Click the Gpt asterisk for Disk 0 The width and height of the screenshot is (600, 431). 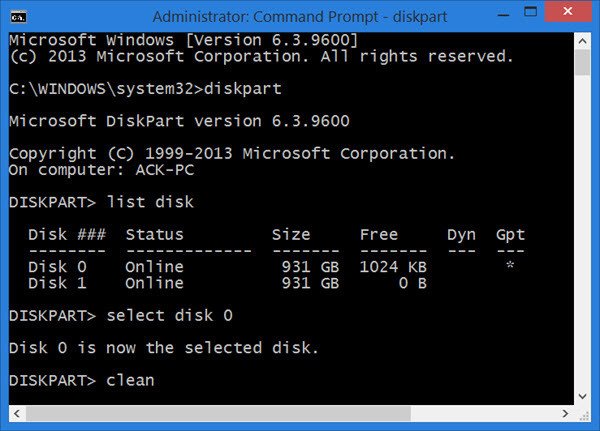[509, 267]
